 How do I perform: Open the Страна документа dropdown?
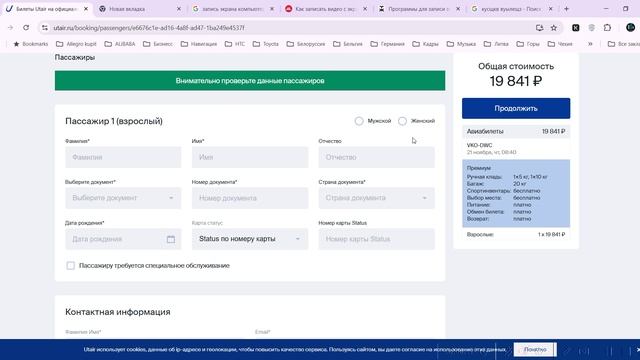(376, 198)
